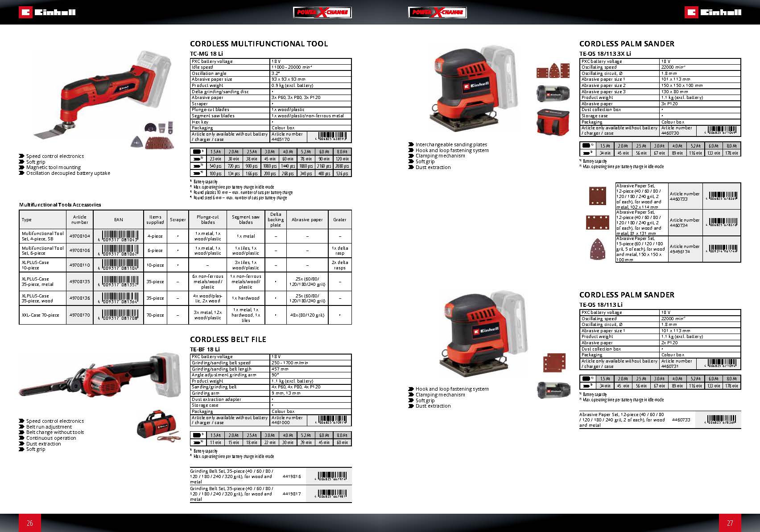This screenshot has width=760, height=532.
Task: Click the 'Oscillation decoupled battery uptake' feature
Action: (x=68, y=173)
